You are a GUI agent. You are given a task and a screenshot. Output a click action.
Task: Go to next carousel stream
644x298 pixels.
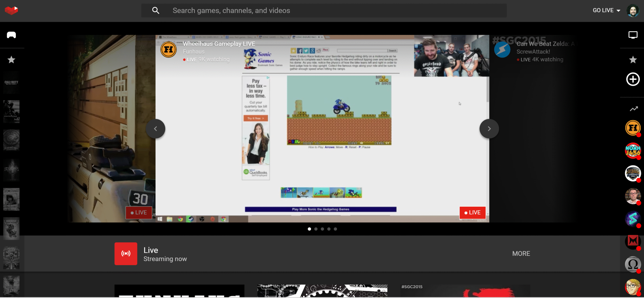click(489, 129)
